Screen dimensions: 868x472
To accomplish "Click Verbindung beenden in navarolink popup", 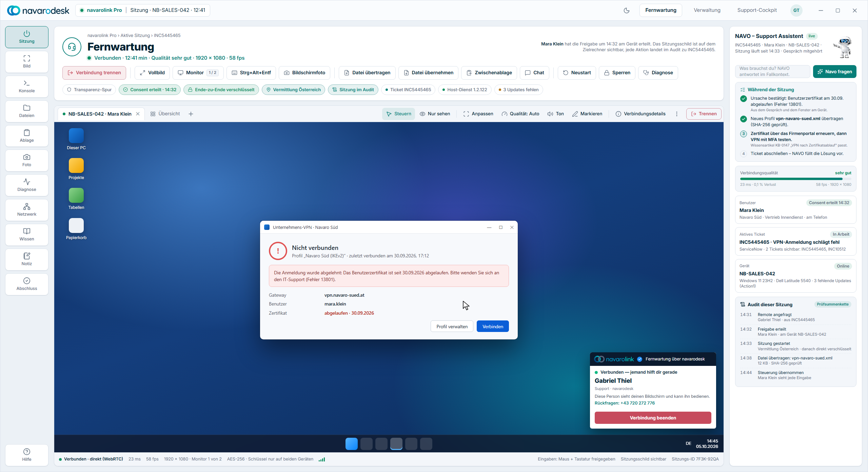I will (x=653, y=418).
